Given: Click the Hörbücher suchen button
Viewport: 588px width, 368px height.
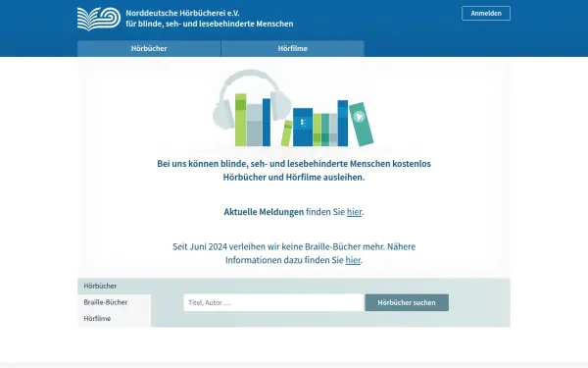Looking at the screenshot, I should tap(407, 302).
